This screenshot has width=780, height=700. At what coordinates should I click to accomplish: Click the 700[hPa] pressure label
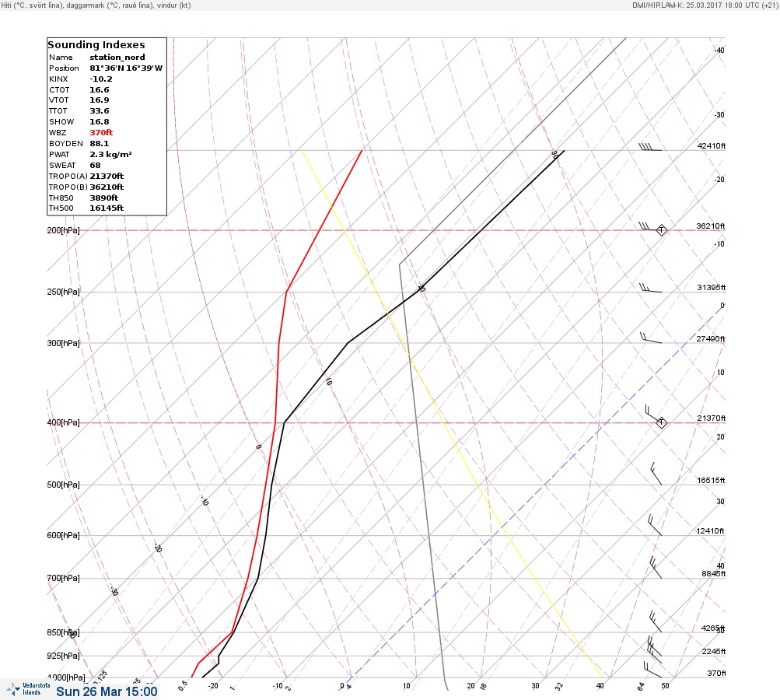click(x=63, y=579)
